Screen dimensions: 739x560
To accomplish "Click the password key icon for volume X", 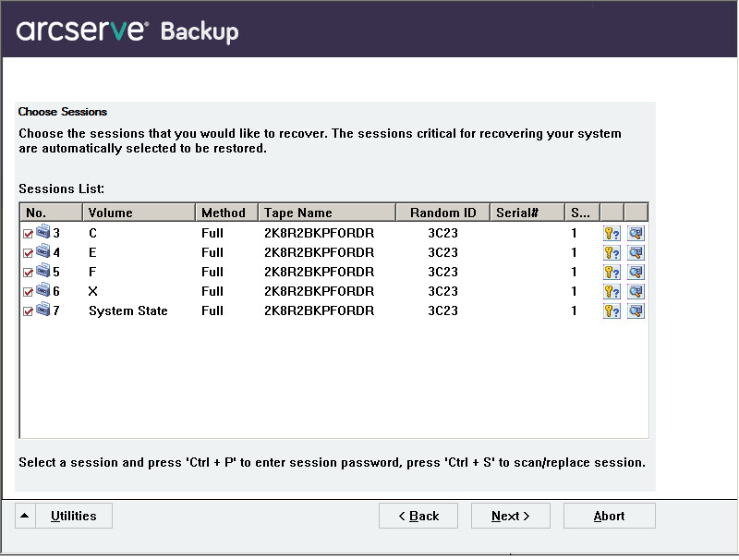I will pos(612,291).
